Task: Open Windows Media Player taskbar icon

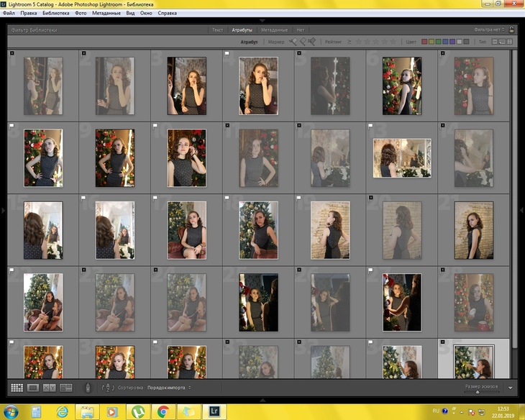Action: coord(112,411)
